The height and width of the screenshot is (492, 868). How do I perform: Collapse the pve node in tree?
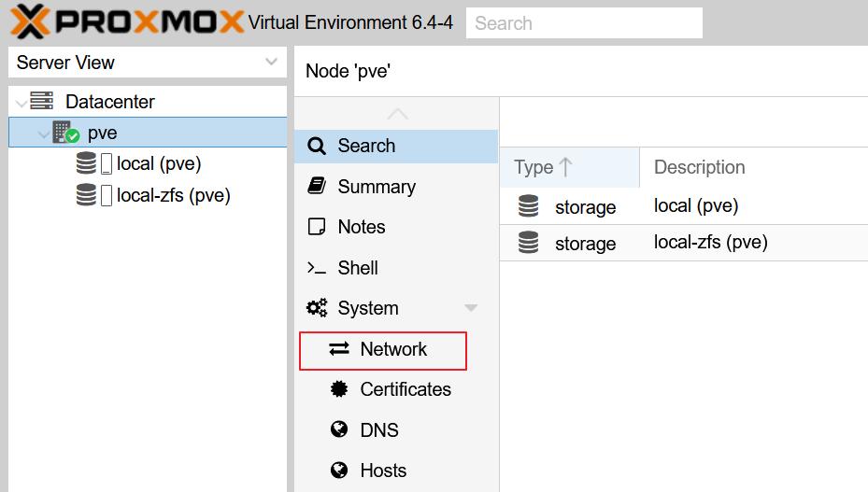pos(43,134)
